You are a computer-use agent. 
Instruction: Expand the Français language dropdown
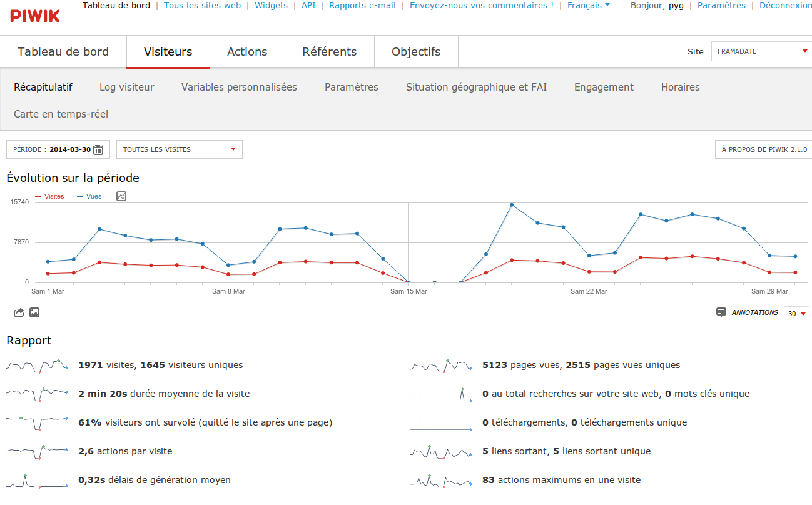click(588, 6)
